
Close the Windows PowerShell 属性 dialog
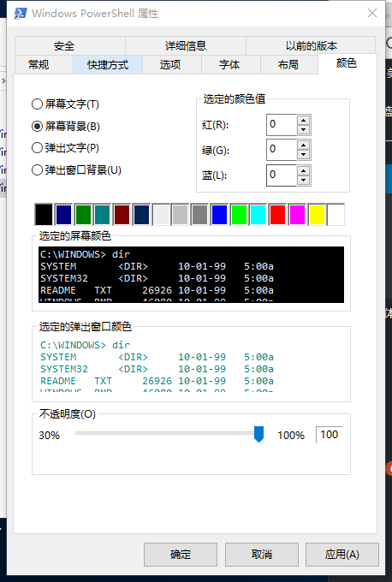[372, 13]
